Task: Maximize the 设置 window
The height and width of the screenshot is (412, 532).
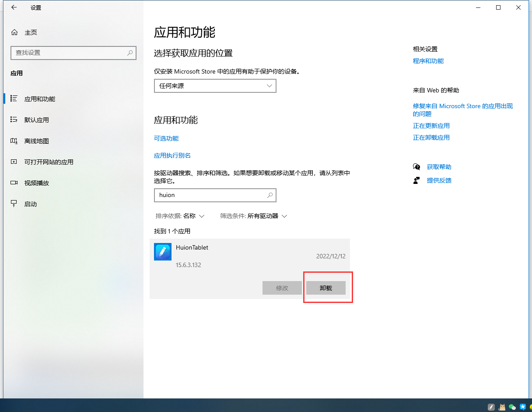Action: click(x=498, y=7)
